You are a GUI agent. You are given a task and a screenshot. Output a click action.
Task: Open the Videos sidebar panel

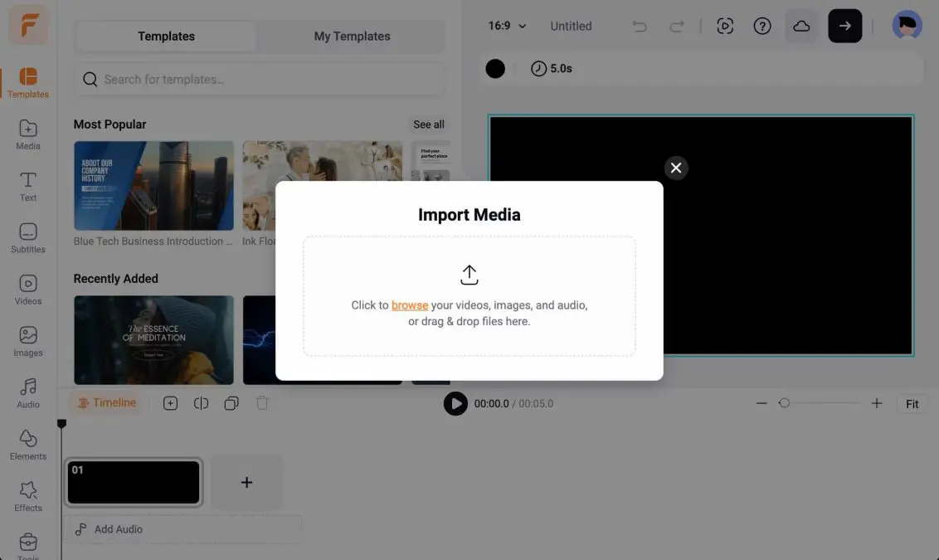coord(28,290)
